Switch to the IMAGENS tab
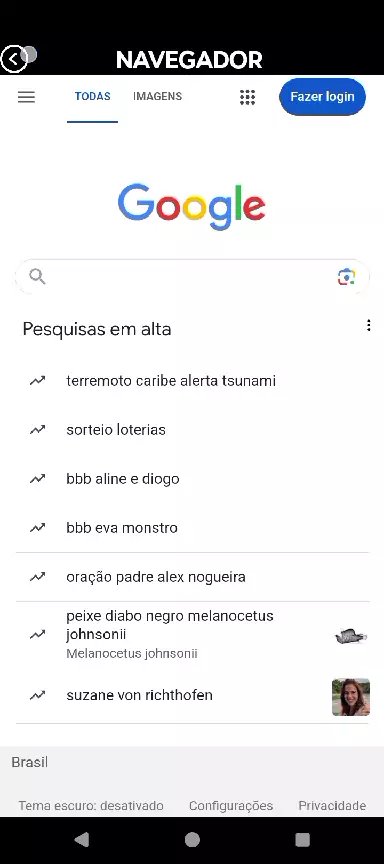384x864 pixels. click(x=158, y=96)
